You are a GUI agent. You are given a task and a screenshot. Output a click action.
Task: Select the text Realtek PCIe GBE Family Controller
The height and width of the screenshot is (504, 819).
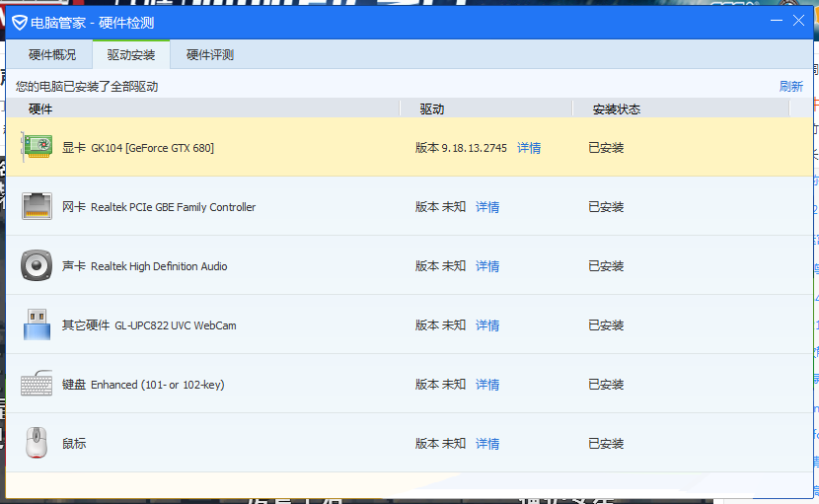[174, 207]
